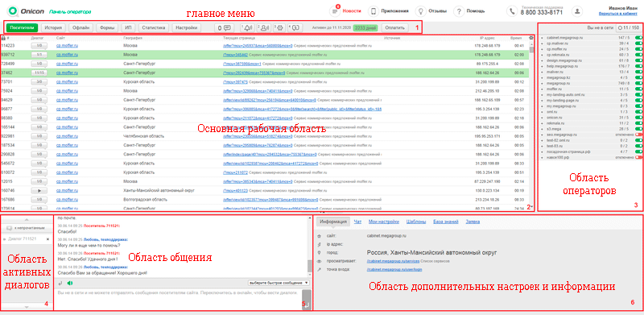This screenshot has width=644, height=315.
Task: Click toolbar button 4 with chat bubbles icon
Action: coord(295,28)
